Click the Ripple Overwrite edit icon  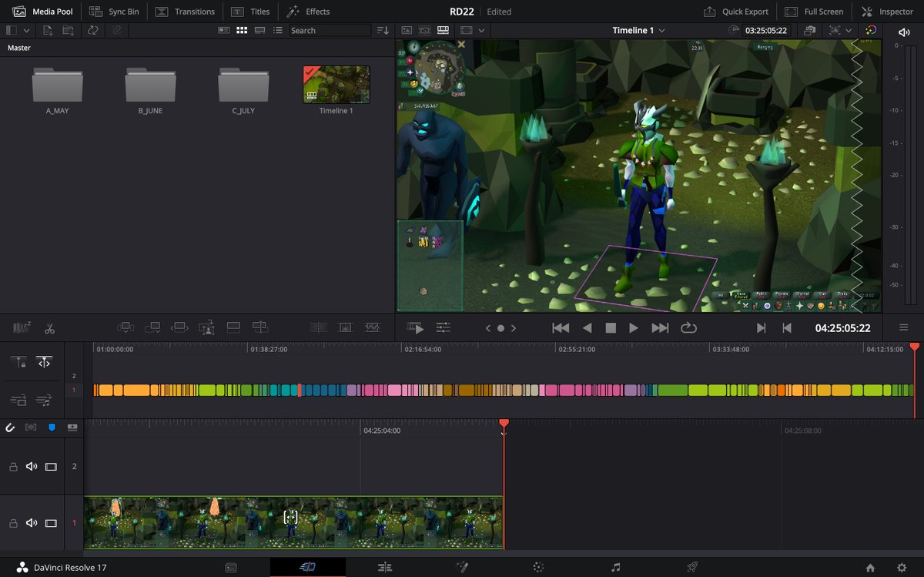tap(179, 327)
